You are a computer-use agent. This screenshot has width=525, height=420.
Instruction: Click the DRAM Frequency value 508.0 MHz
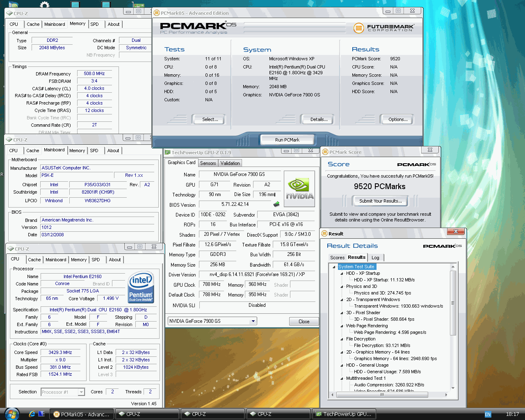(94, 74)
